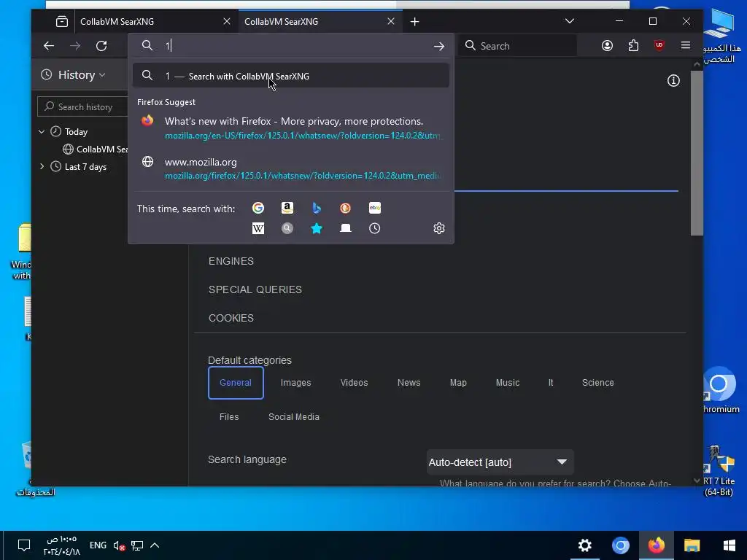Show hidden tray icons chevron in taskbar
This screenshot has width=747, height=560.
(x=155, y=545)
